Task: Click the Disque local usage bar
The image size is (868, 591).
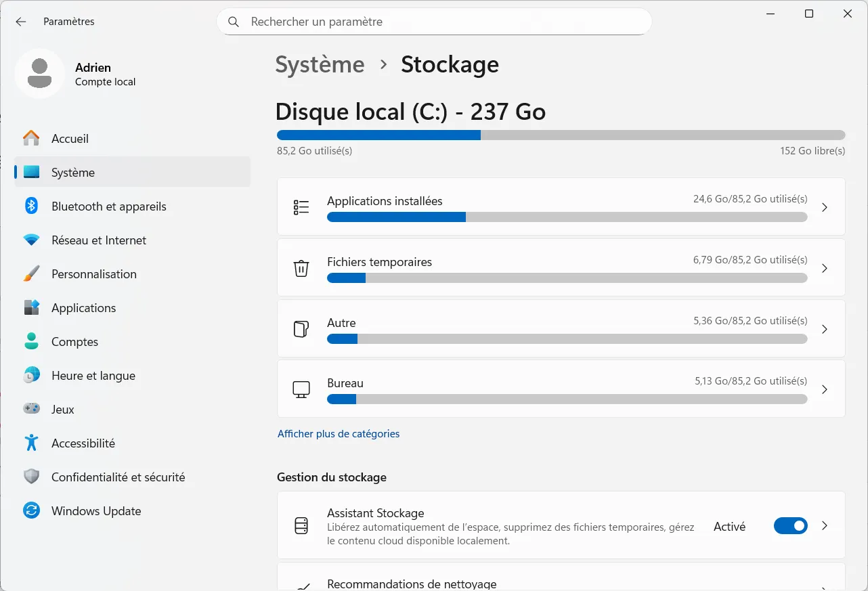Action: (561, 135)
